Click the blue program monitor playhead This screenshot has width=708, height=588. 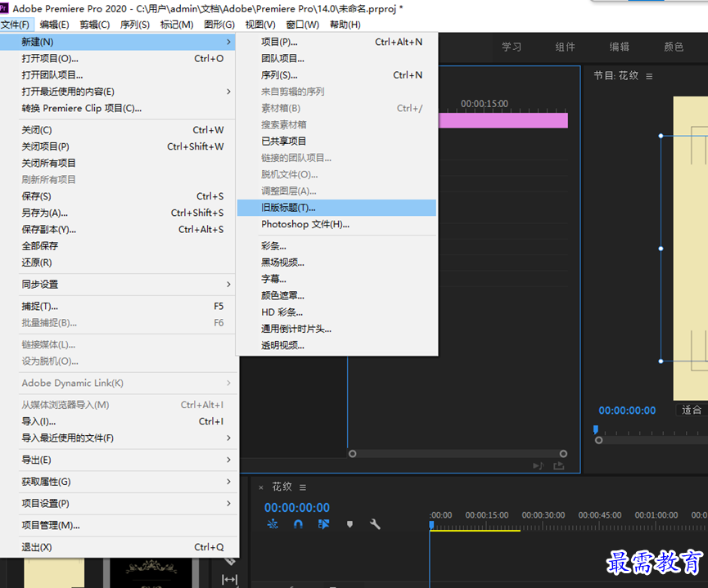tap(596, 429)
